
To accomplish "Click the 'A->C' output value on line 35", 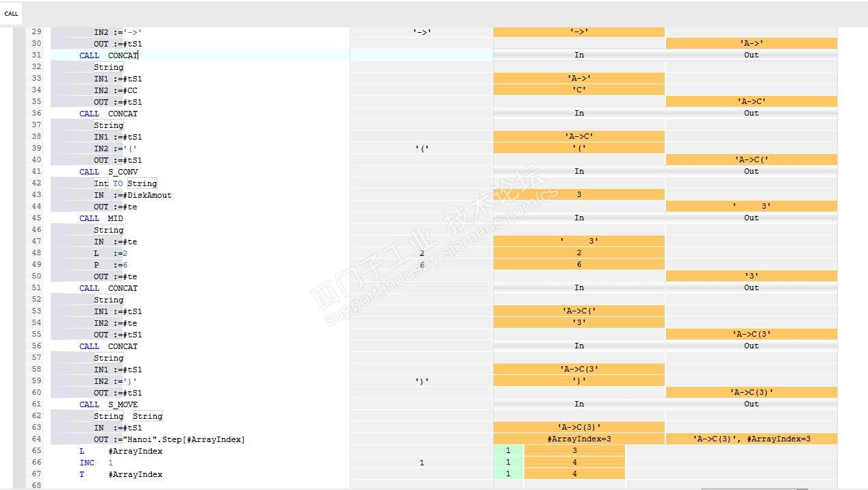I will (x=752, y=101).
